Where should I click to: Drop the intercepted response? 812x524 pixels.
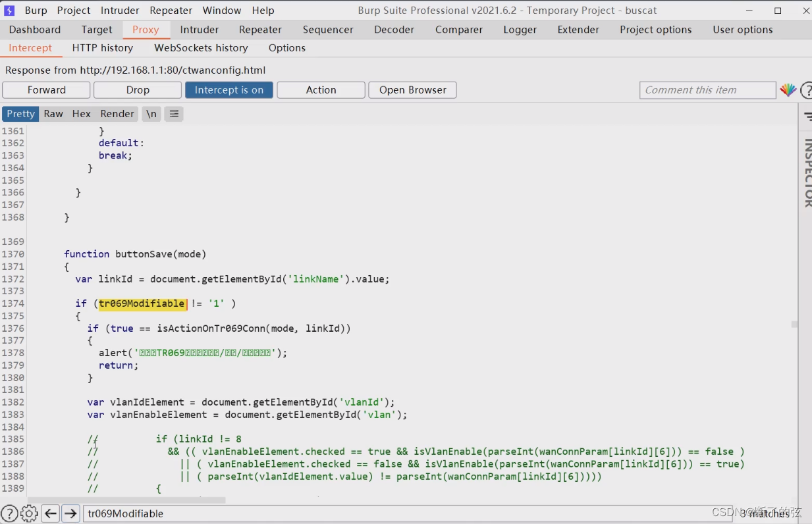tap(138, 90)
